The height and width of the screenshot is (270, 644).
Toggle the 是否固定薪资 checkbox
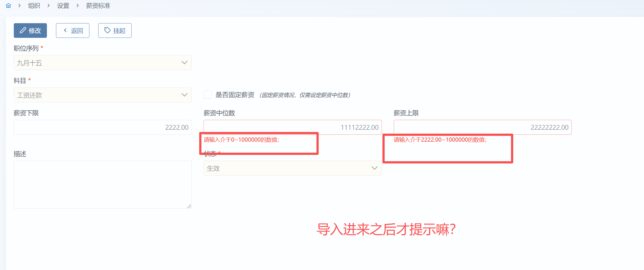(207, 95)
